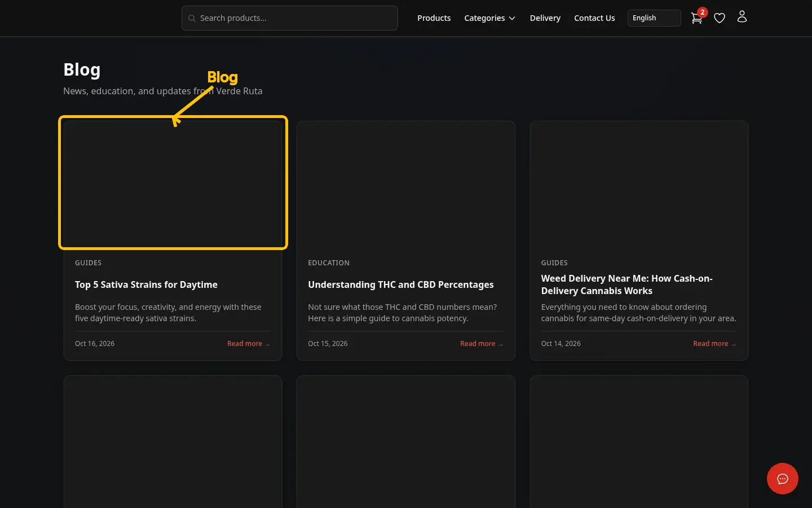
Task: Click the Oct 15, 2026 date
Action: click(328, 344)
